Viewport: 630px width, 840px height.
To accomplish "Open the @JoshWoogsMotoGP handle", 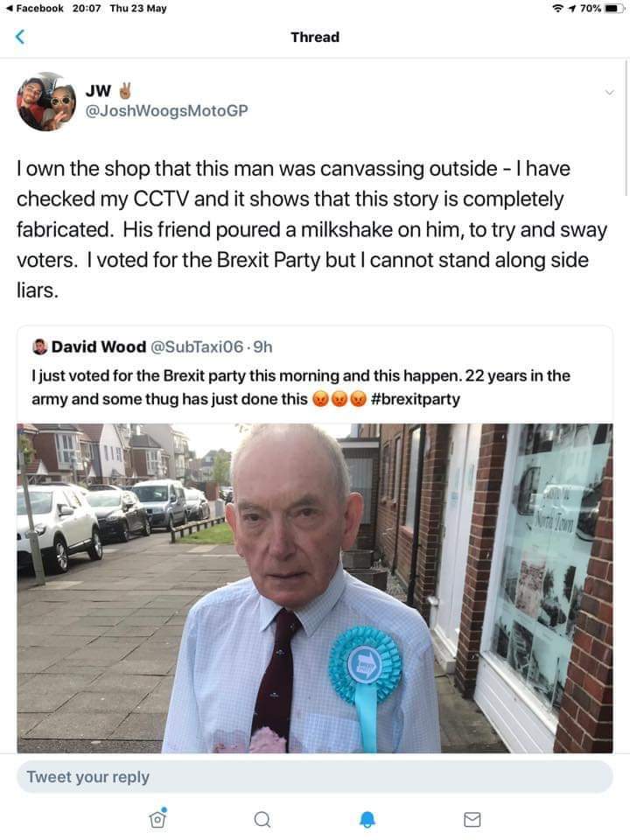I will coord(166,110).
